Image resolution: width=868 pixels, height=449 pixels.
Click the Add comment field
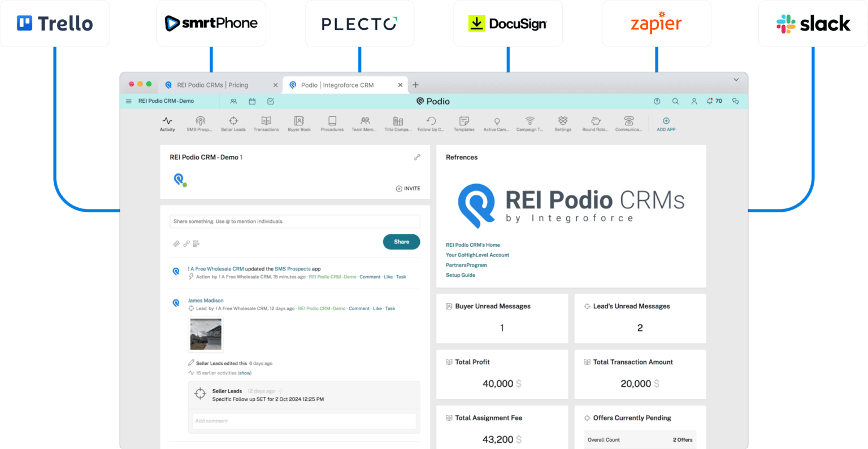point(304,421)
